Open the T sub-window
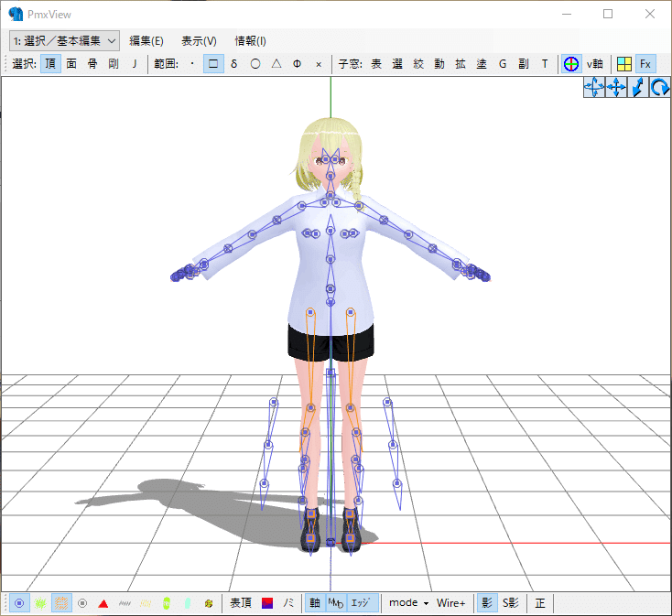Screen dimensions: 672x616 pos(545,64)
